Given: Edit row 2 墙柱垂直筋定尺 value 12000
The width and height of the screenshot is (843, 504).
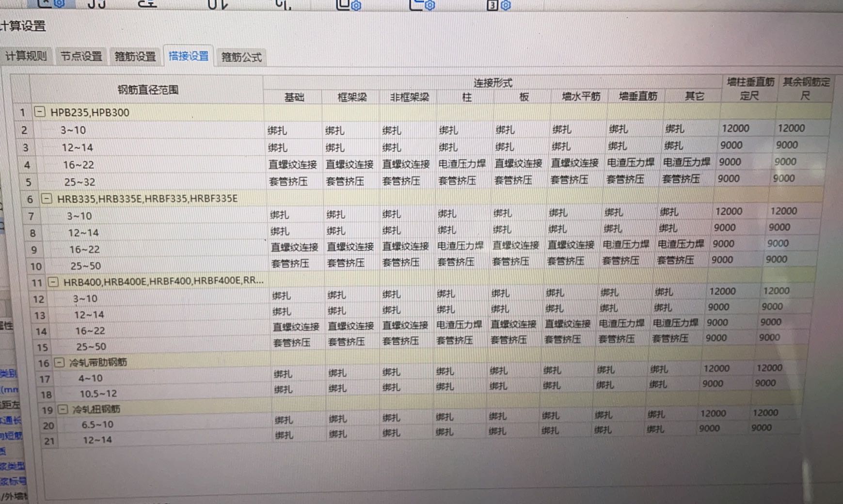Looking at the screenshot, I should 735,128.
